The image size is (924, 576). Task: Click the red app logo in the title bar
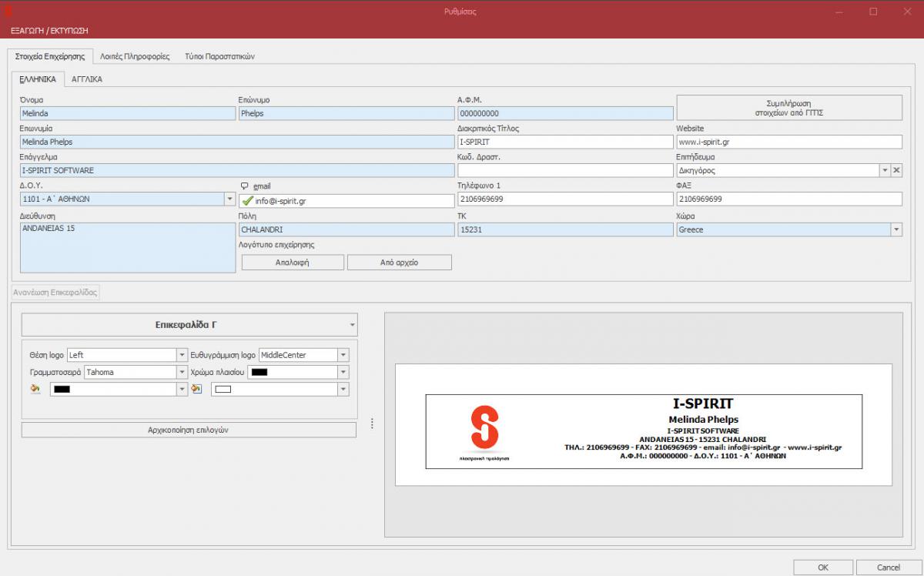pyautogui.click(x=8, y=12)
